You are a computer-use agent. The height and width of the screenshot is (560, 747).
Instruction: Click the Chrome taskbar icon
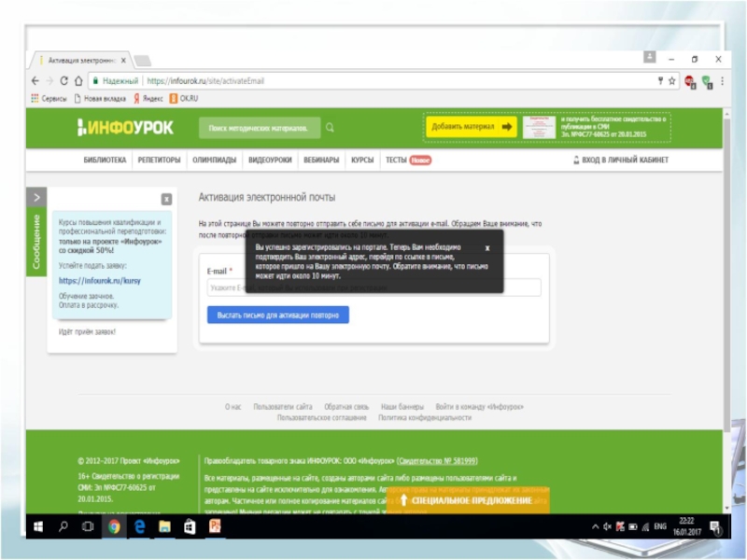(x=114, y=526)
